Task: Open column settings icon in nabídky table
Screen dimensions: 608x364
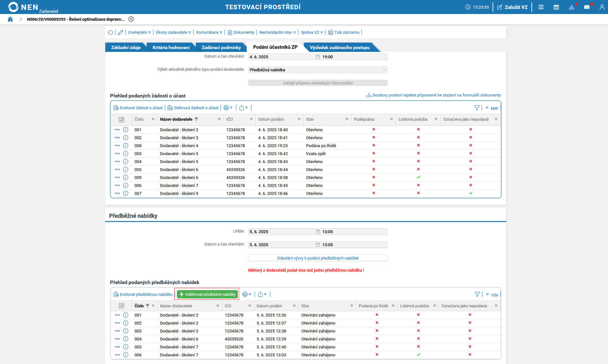Action: [121, 306]
